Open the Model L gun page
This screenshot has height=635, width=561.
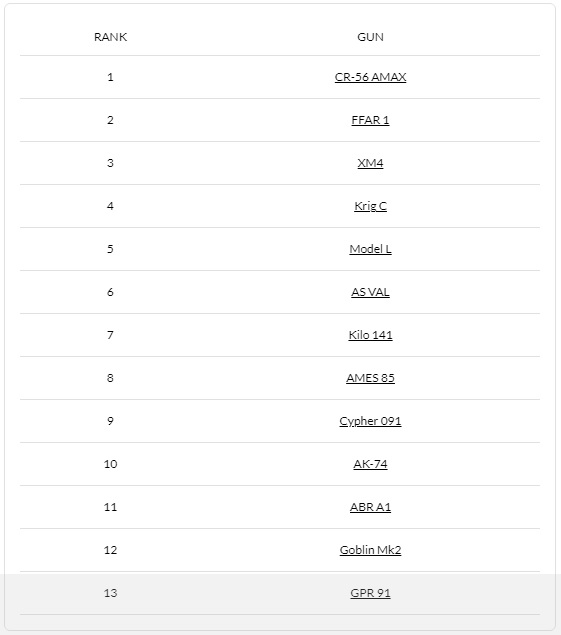pyautogui.click(x=370, y=249)
